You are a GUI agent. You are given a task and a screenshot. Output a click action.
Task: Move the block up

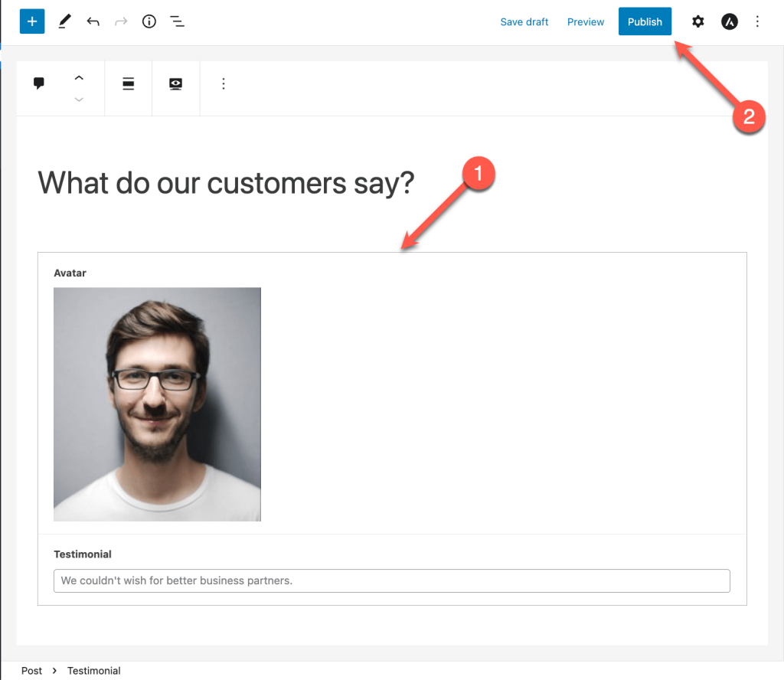coord(79,78)
